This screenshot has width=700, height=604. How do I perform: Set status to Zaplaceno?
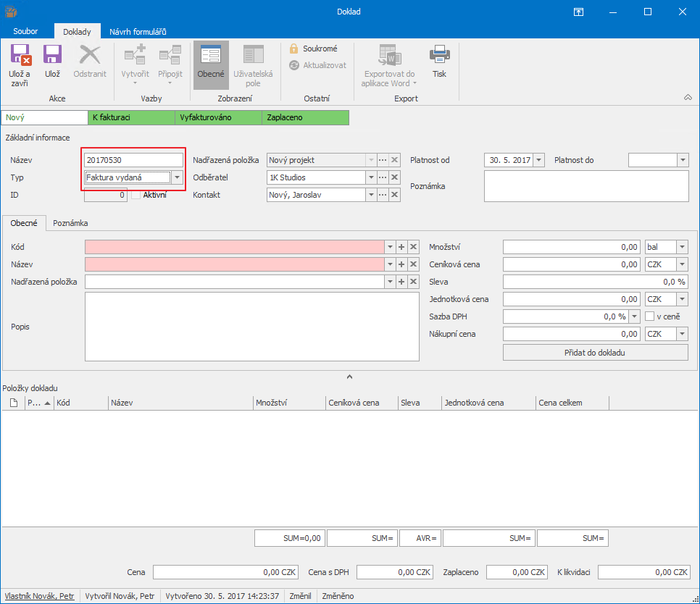tap(305, 117)
